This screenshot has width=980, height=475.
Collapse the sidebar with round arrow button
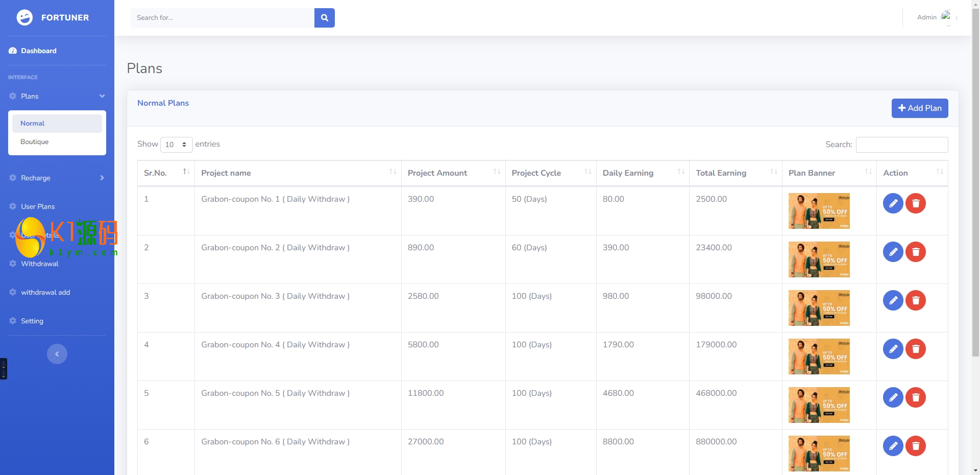pos(57,354)
